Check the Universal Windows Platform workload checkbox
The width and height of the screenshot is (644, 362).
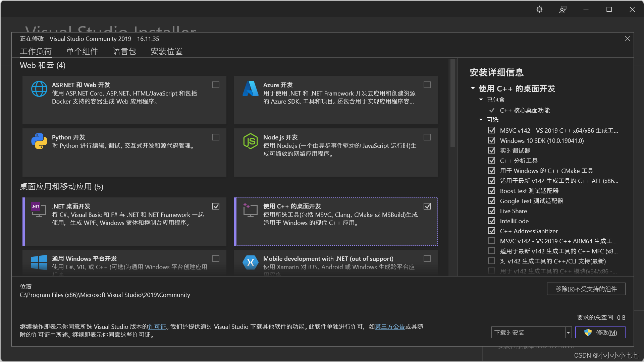216,259
